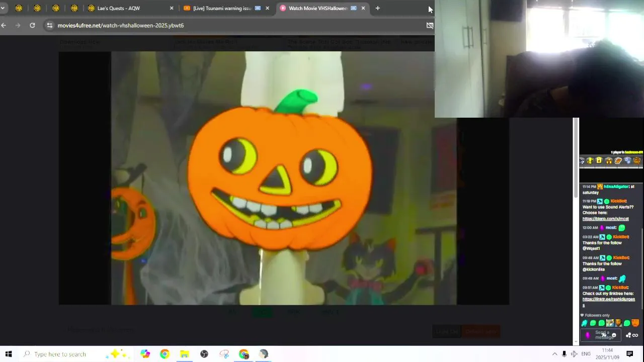644x362 pixels.
Task: Open the blerp.com sound alerts link
Action: coord(605,219)
